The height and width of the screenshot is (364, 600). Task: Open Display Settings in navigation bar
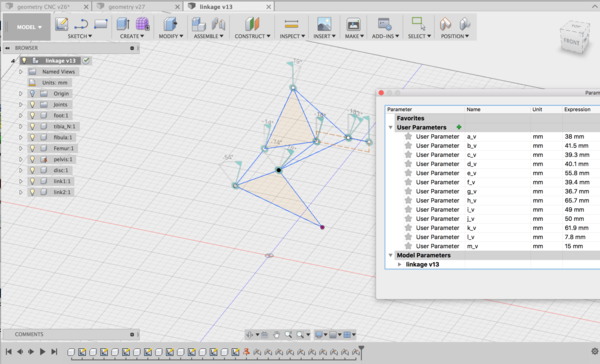[x=319, y=335]
